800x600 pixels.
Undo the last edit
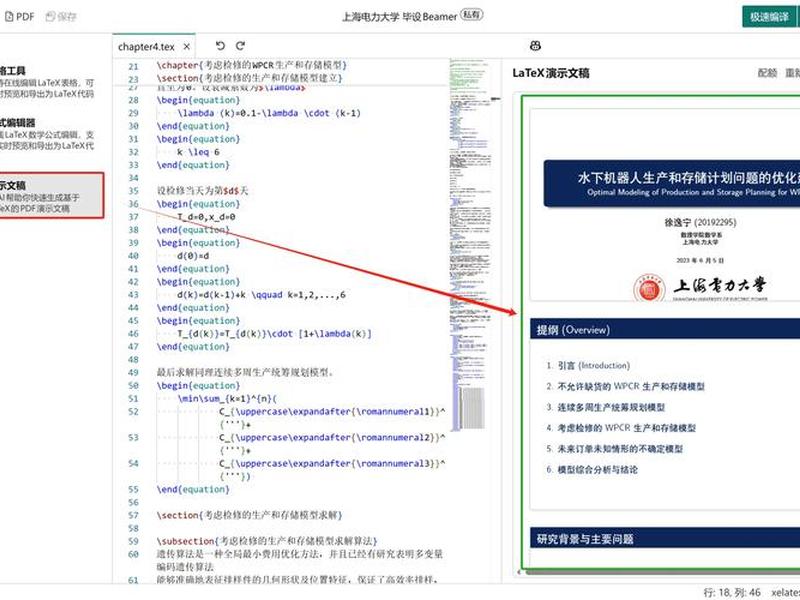(x=220, y=46)
